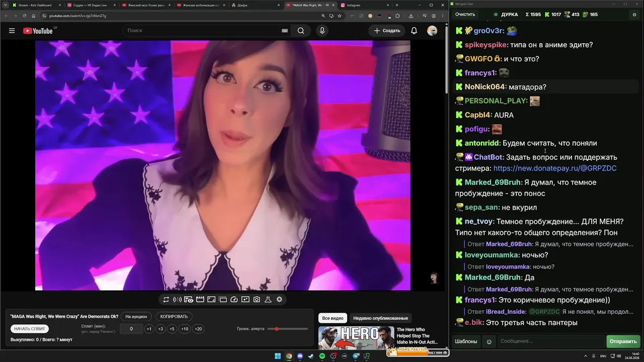Open Telegram from the taskbar
This screenshot has height=362, width=644.
(356, 356)
